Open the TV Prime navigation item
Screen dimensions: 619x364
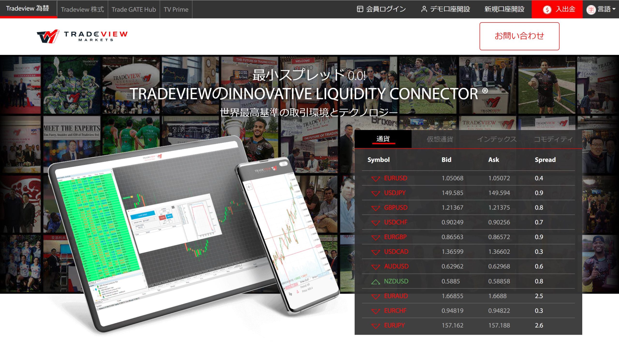(176, 10)
